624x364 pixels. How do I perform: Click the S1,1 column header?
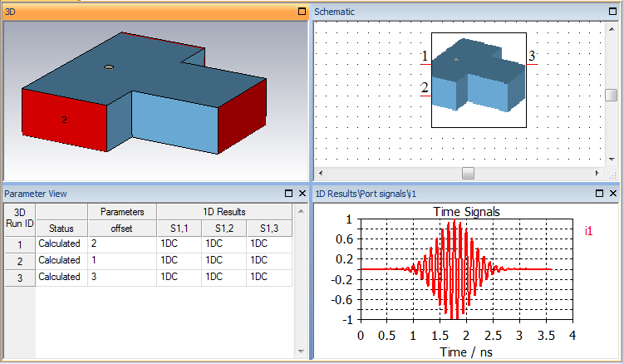pos(179,229)
